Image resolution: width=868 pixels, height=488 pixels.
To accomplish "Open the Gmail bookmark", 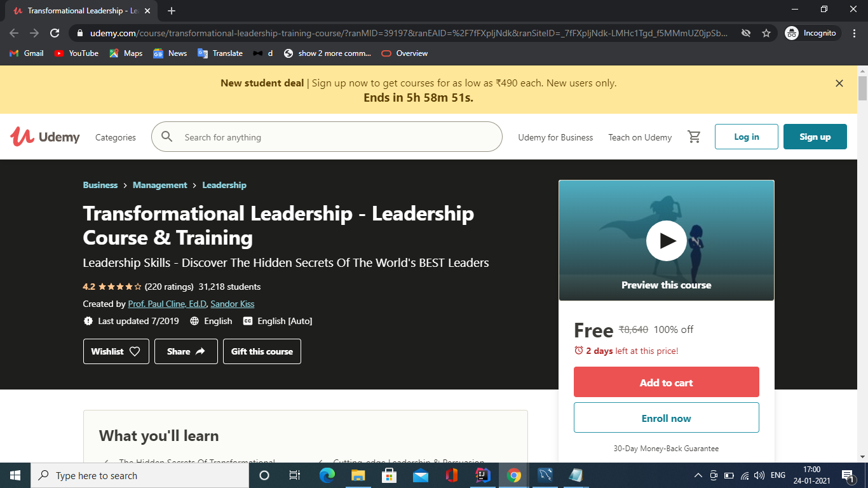I will pos(27,53).
